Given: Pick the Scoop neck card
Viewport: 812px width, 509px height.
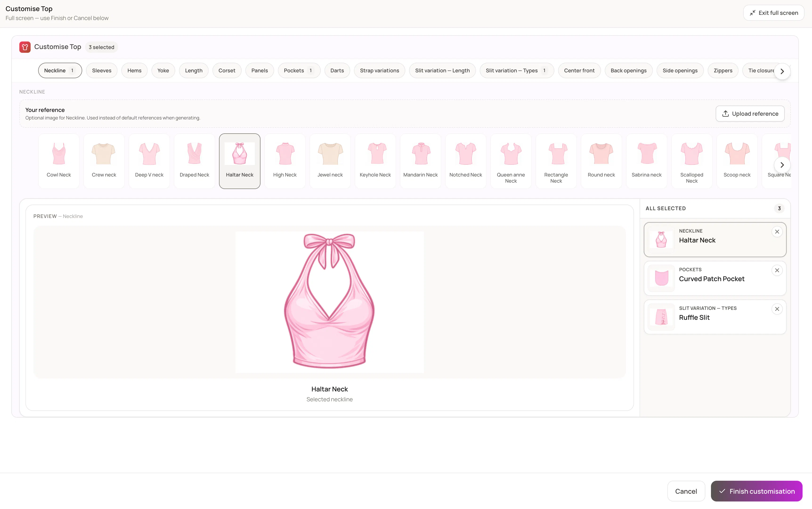Looking at the screenshot, I should (737, 161).
